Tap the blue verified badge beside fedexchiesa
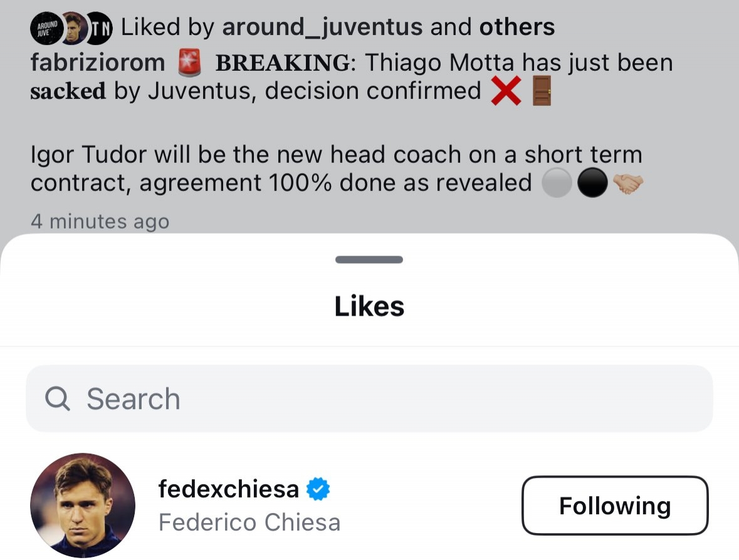739x560 pixels. [x=318, y=489]
